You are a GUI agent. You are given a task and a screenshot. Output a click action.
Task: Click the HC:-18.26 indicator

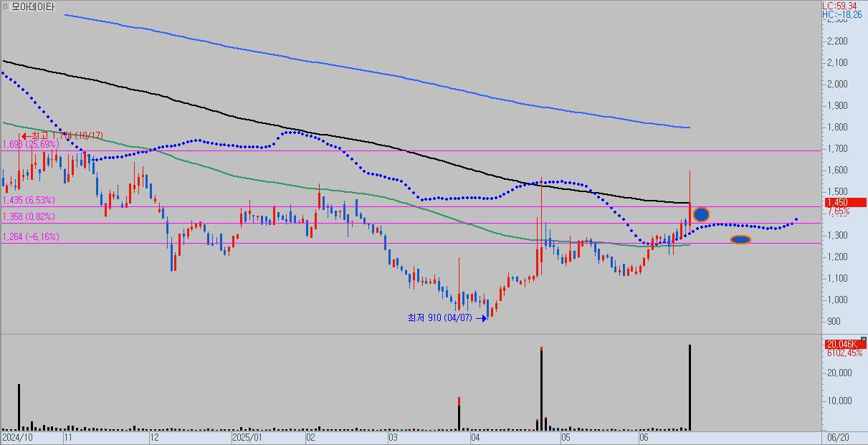click(x=841, y=14)
